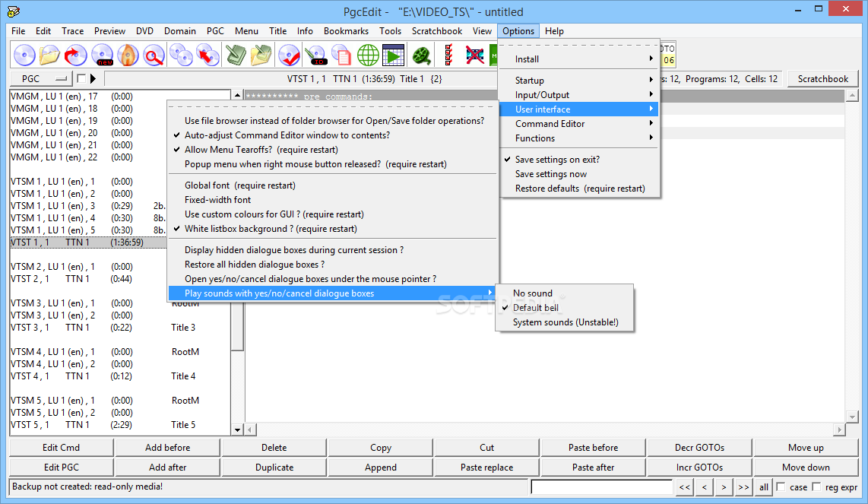Click the disc ID icon
This screenshot has width=868, height=504.
pyautogui.click(x=316, y=55)
